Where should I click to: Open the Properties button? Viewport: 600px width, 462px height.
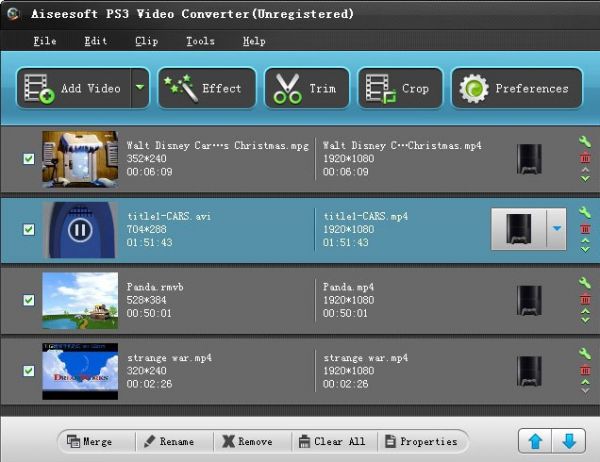coord(421,441)
